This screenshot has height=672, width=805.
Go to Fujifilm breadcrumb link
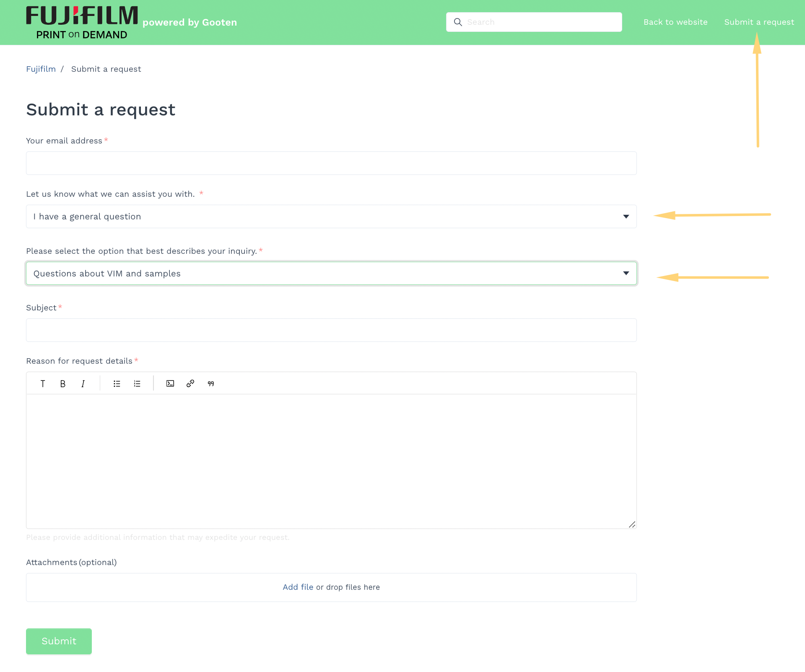pyautogui.click(x=41, y=69)
